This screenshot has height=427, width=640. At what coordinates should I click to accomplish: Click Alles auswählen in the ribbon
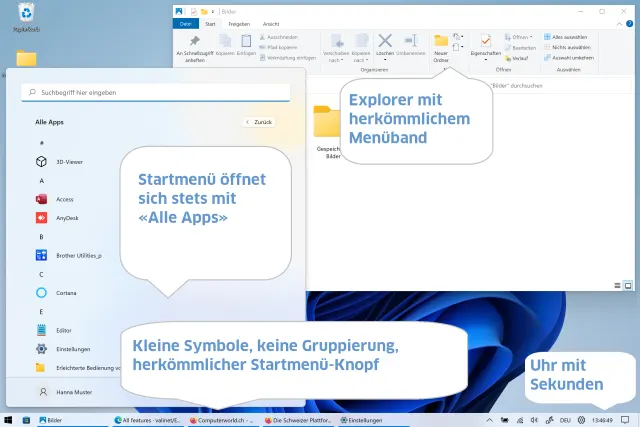point(566,37)
